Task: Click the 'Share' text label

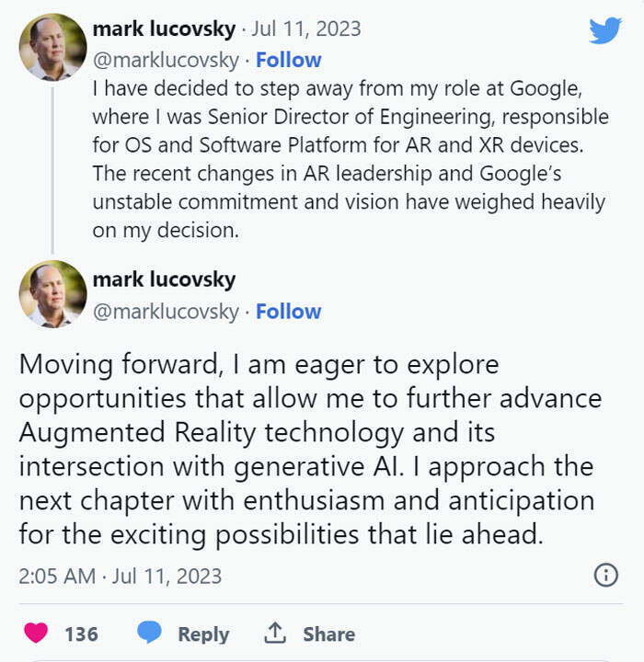Action: (328, 633)
